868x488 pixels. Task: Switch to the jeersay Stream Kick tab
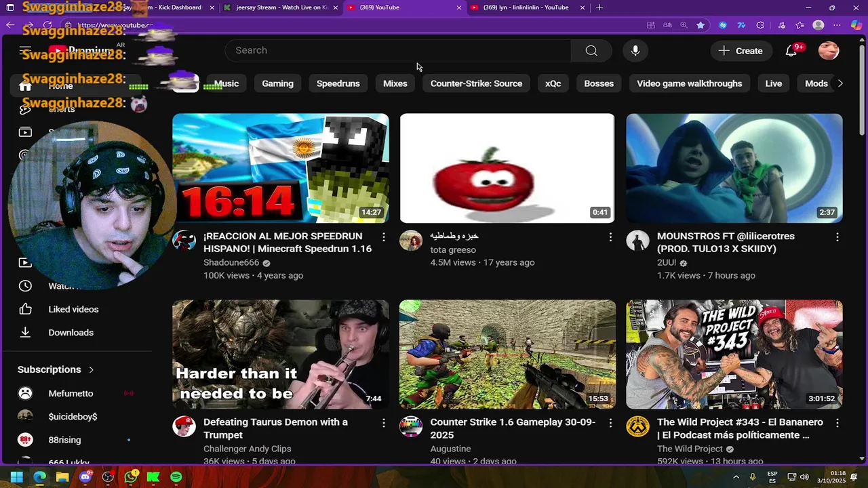281,7
